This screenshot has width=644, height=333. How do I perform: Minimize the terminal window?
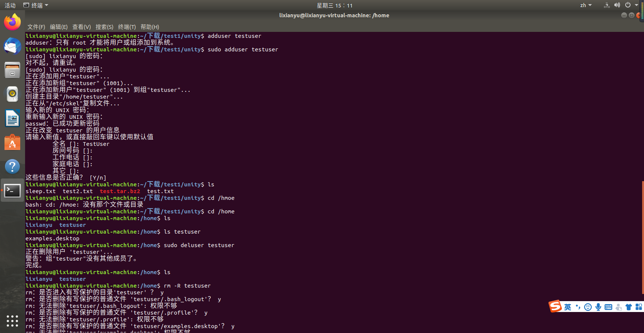[x=624, y=15]
